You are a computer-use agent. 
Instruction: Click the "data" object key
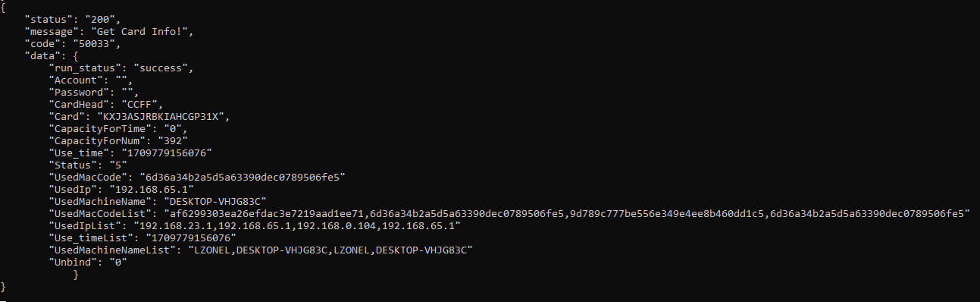click(43, 55)
